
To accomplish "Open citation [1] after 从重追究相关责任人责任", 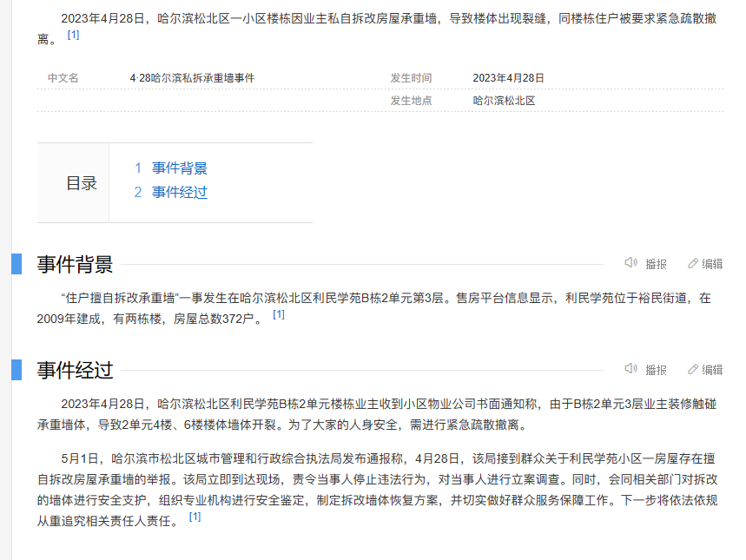I will click(195, 517).
